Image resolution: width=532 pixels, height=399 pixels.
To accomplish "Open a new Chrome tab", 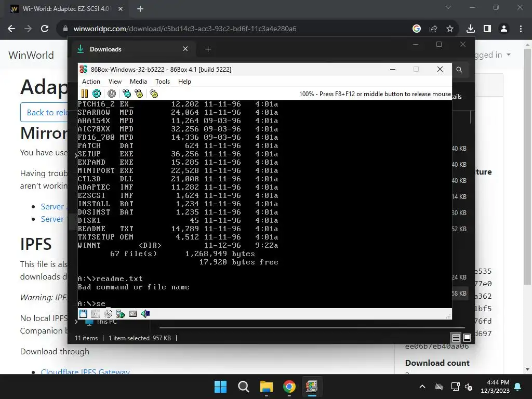I will coord(140,9).
